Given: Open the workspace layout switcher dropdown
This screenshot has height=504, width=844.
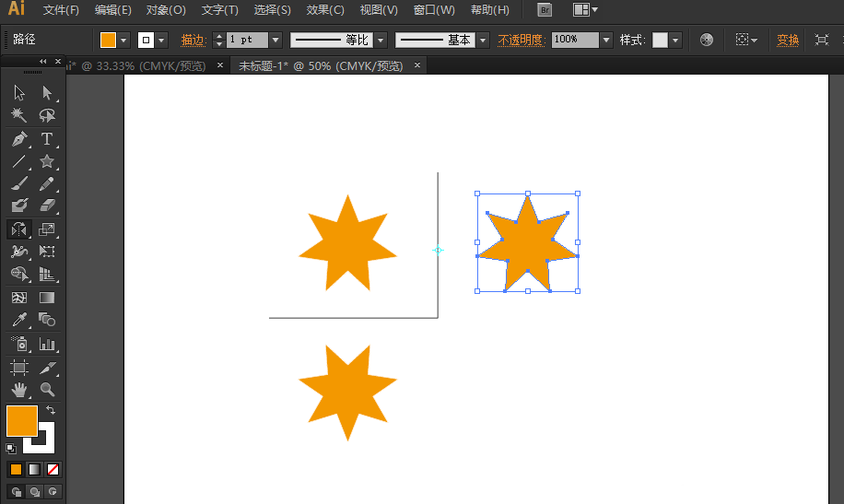Looking at the screenshot, I should (585, 10).
